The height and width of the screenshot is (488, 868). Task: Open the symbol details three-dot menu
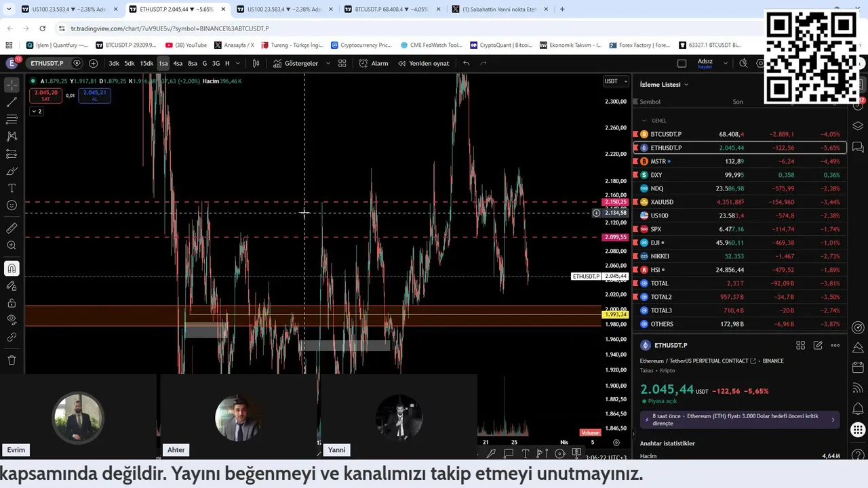pos(835,345)
